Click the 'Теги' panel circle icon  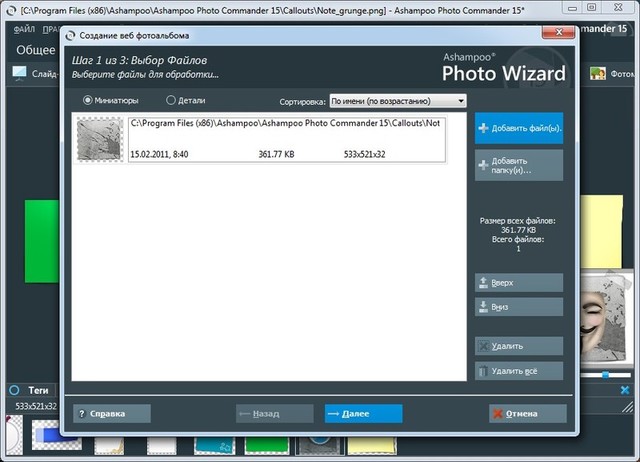(14, 390)
